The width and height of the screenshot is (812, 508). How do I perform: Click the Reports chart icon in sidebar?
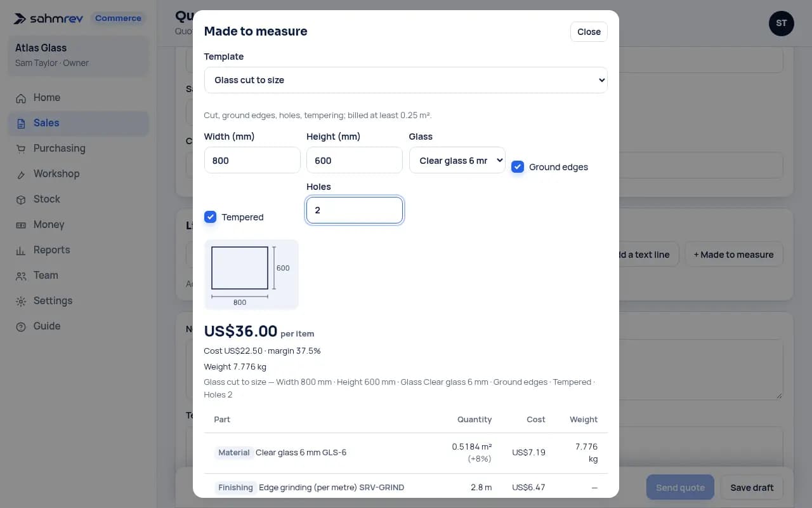pyautogui.click(x=21, y=250)
